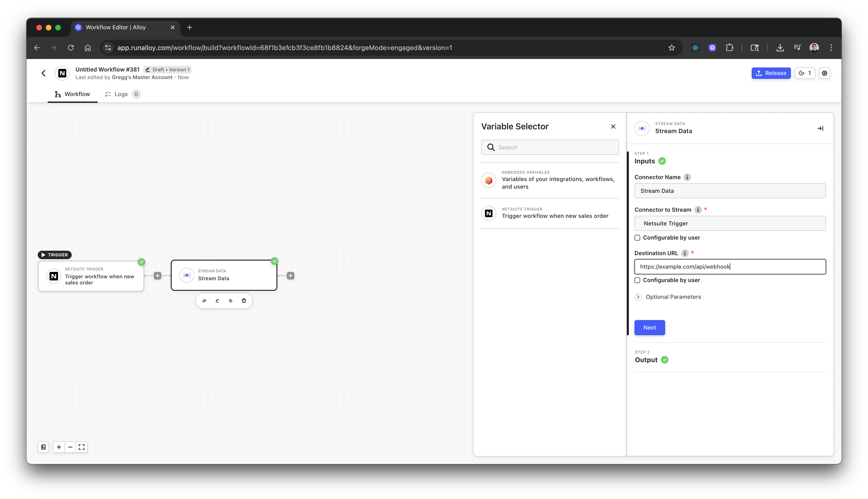Expand the Step 2 Output section

click(647, 359)
